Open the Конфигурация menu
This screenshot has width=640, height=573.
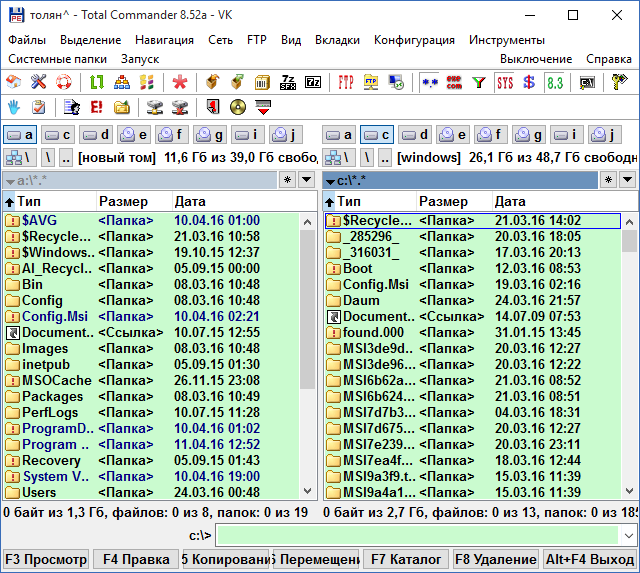pyautogui.click(x=414, y=40)
